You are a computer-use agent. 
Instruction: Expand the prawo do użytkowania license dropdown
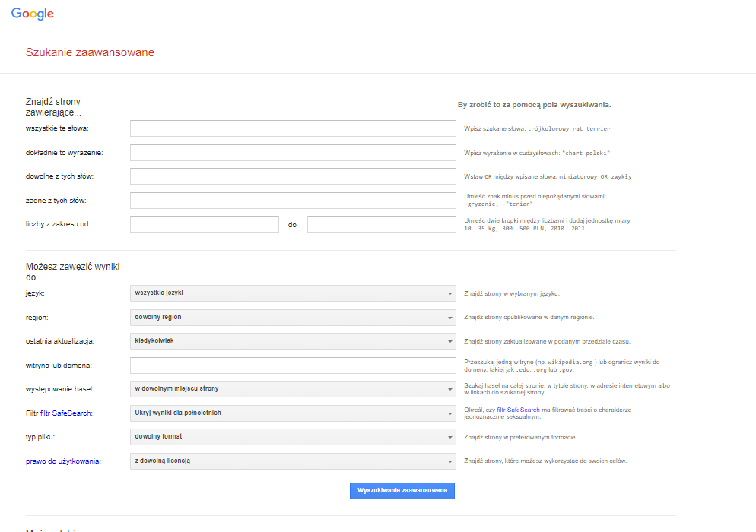(x=293, y=461)
